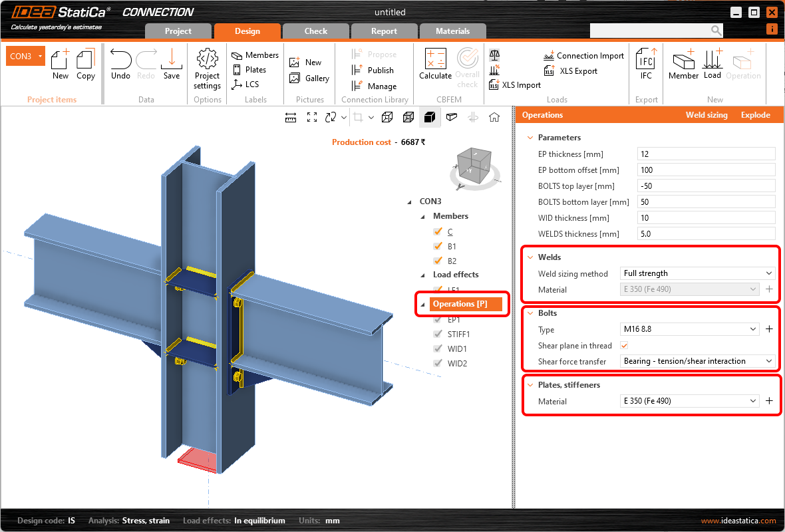785x532 pixels.
Task: Add a new Member with the Member icon
Action: (683, 65)
